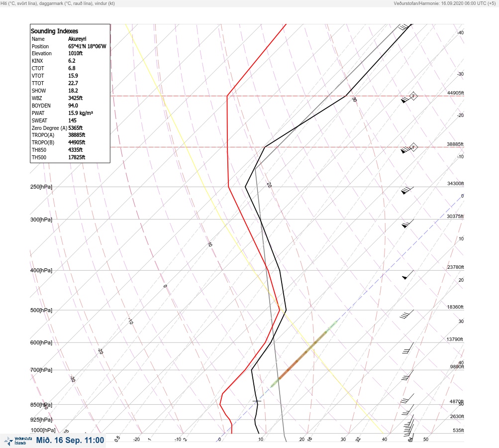The height and width of the screenshot is (448, 499).
Task: Click the wind barb at 600 hPa
Action: click(408, 348)
